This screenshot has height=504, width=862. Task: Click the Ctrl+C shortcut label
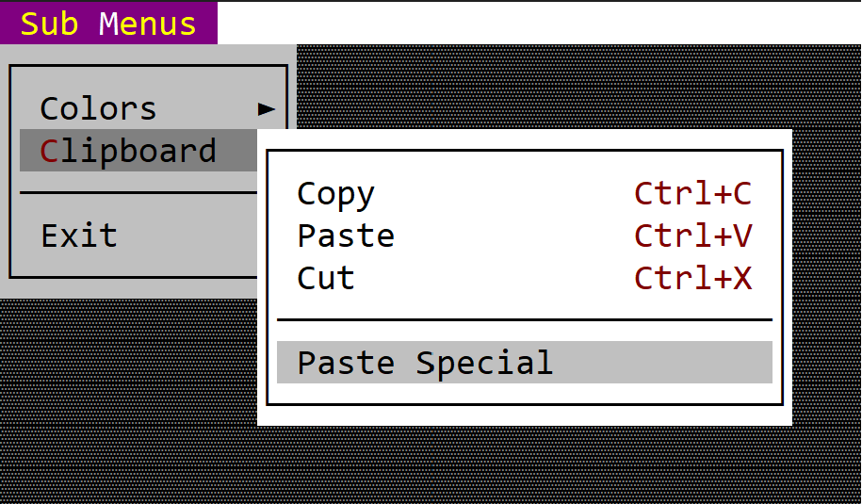coord(692,193)
